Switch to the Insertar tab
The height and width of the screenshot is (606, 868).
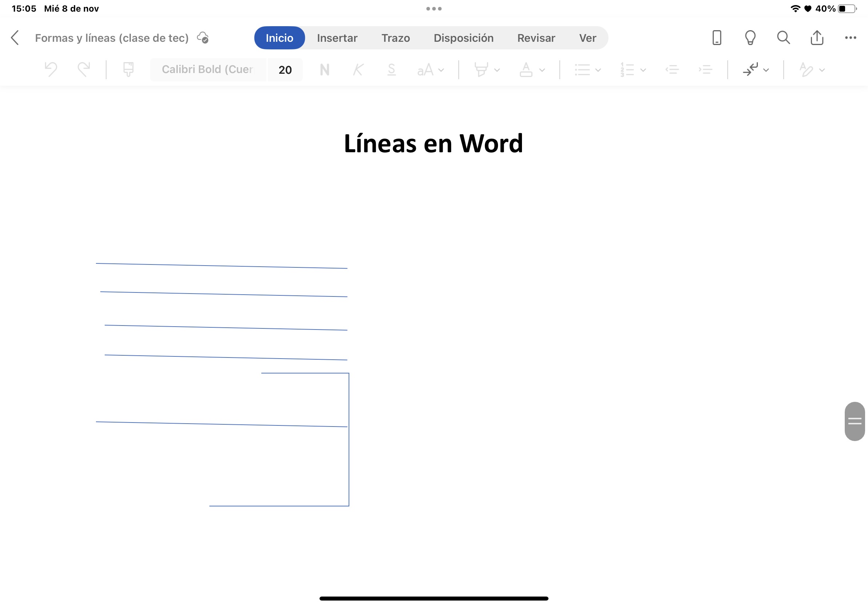pyautogui.click(x=337, y=38)
